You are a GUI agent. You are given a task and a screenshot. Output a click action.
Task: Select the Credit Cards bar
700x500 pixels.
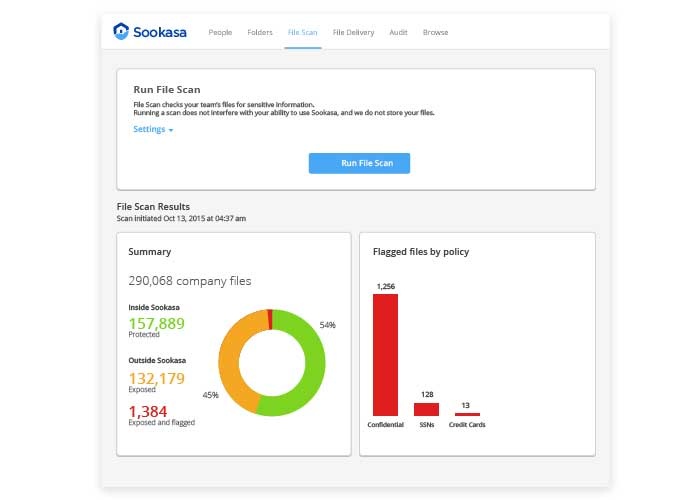coord(467,414)
